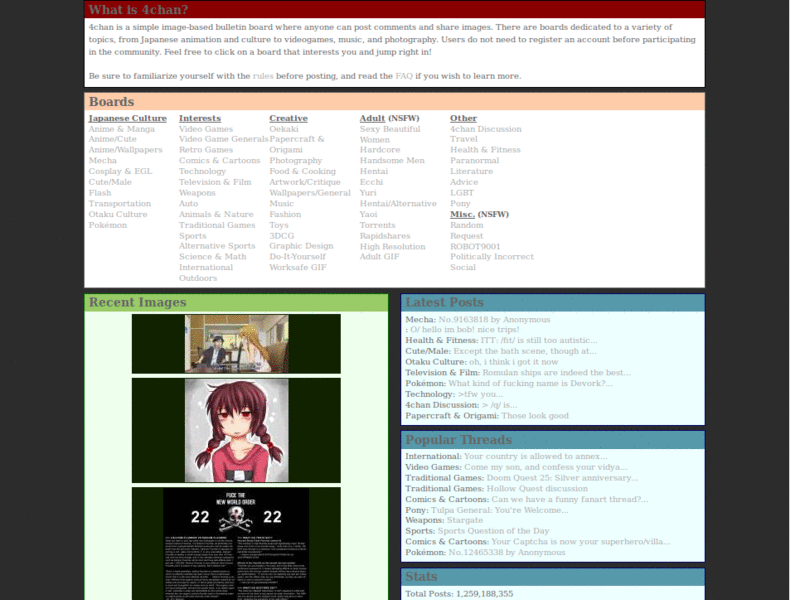View the red-haired braided girl image
Image resolution: width=800 pixels, height=600 pixels.
[x=236, y=430]
